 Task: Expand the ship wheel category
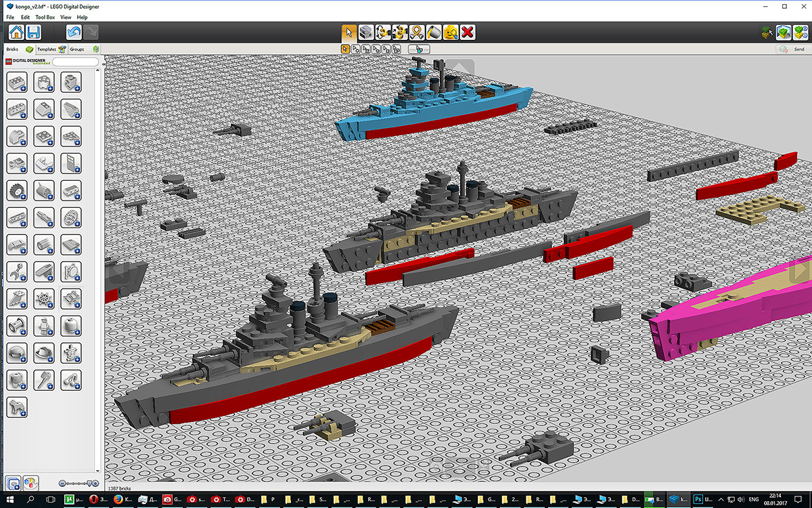tap(44, 298)
